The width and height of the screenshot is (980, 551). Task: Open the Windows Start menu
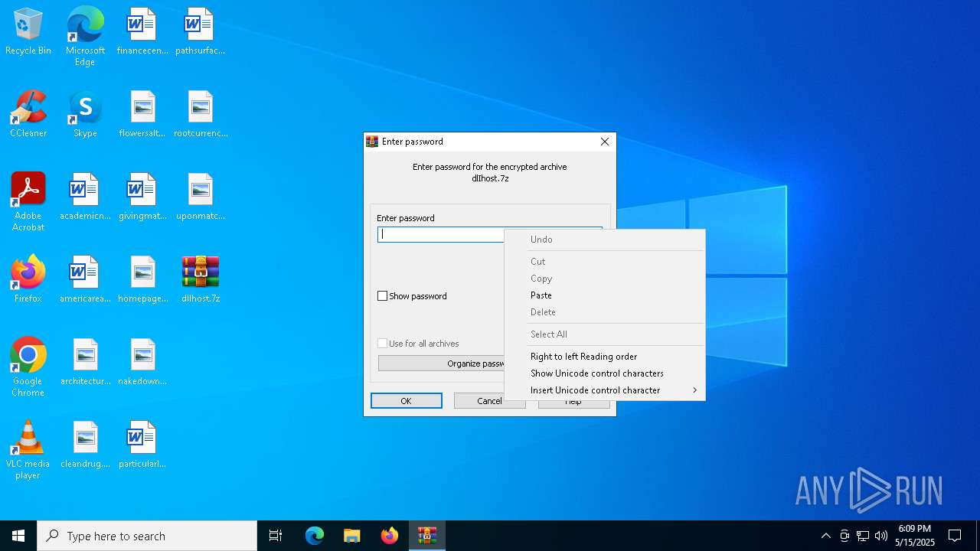tap(18, 536)
